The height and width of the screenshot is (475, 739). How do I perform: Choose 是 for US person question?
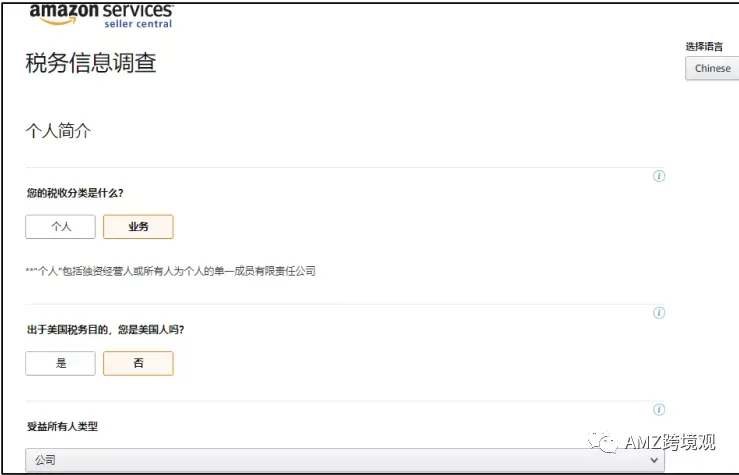click(60, 363)
